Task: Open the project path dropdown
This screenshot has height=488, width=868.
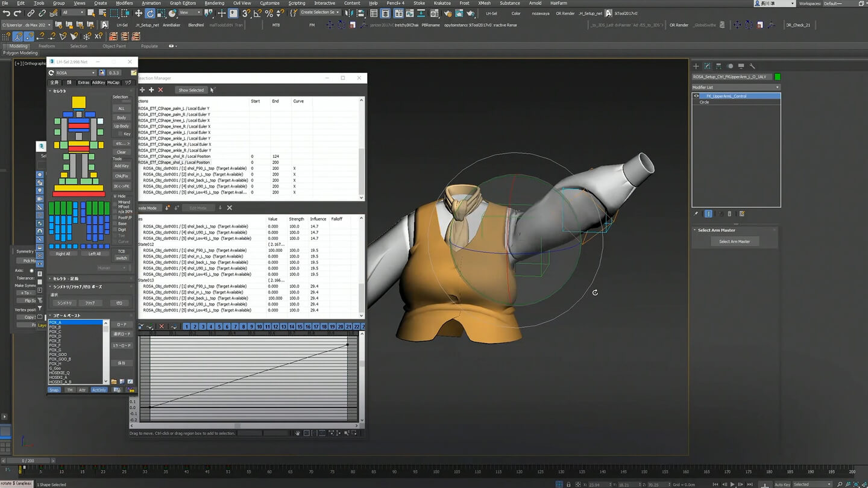Action: point(26,25)
